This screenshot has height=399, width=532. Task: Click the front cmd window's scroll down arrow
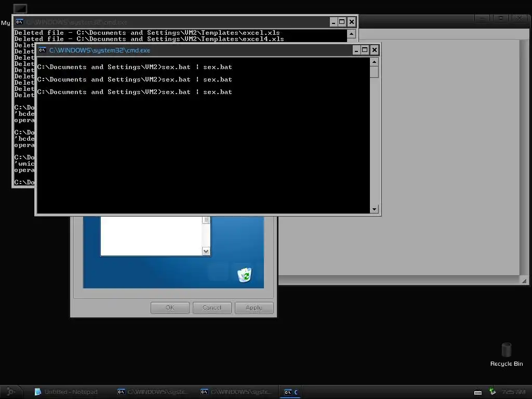point(374,209)
